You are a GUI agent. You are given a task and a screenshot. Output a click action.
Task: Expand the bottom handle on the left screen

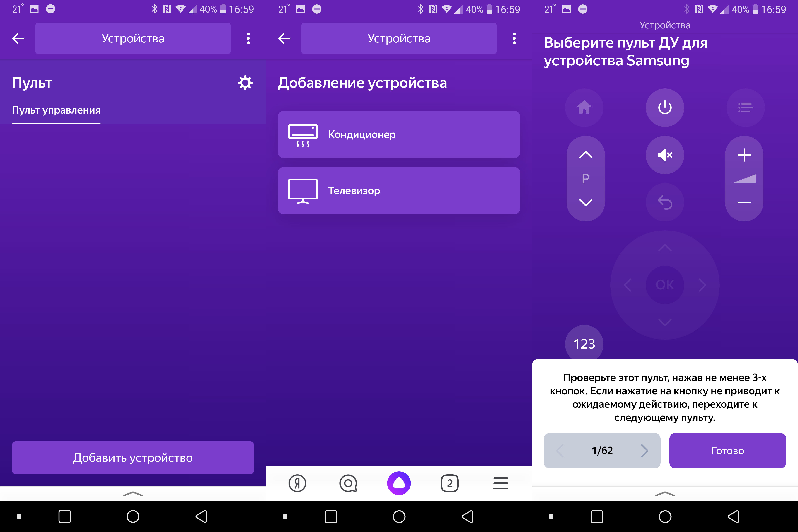click(133, 494)
